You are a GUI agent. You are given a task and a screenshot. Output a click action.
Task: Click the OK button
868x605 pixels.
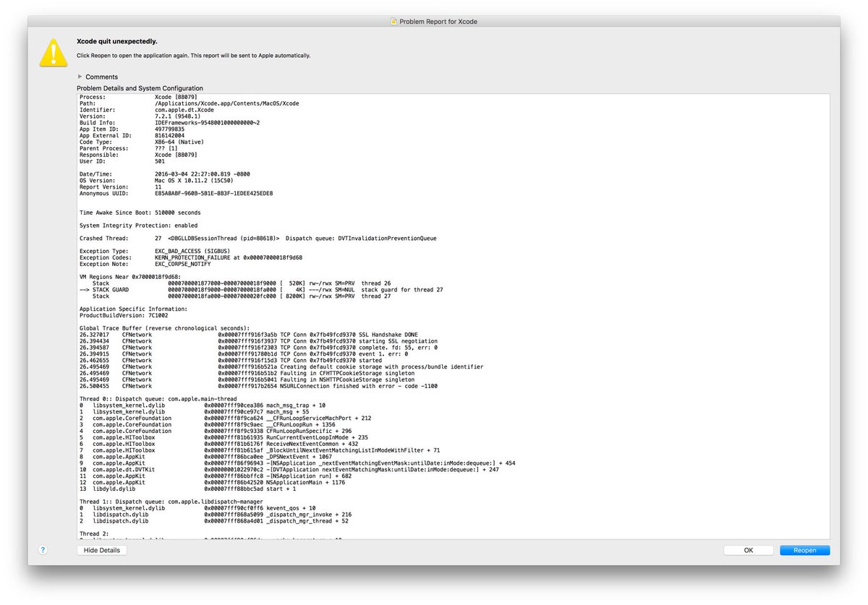[749, 550]
